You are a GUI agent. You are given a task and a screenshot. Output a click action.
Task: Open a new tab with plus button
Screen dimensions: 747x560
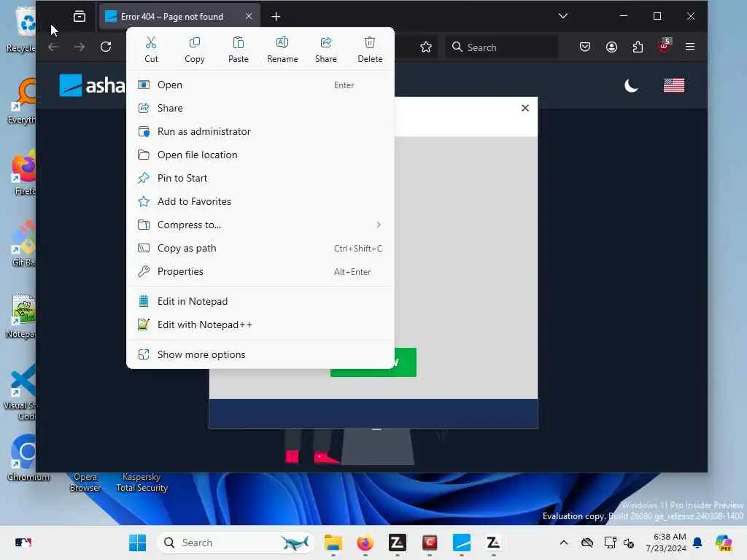(276, 17)
